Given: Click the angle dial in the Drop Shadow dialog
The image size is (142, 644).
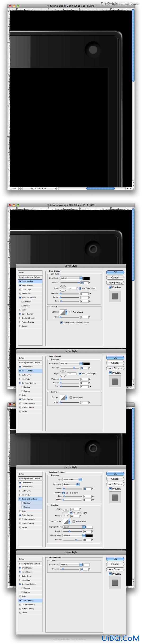Looking at the screenshot, I should [x=63, y=288].
